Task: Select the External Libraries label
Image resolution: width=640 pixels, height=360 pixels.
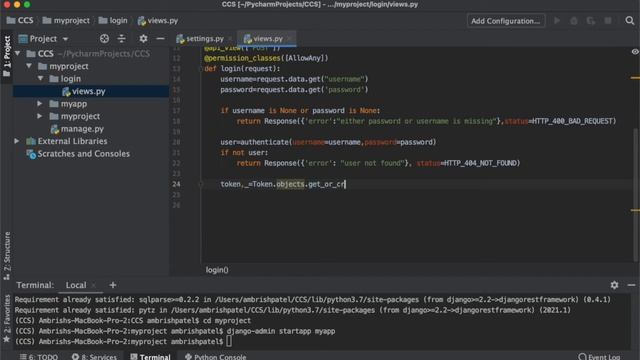Action: tap(72, 141)
